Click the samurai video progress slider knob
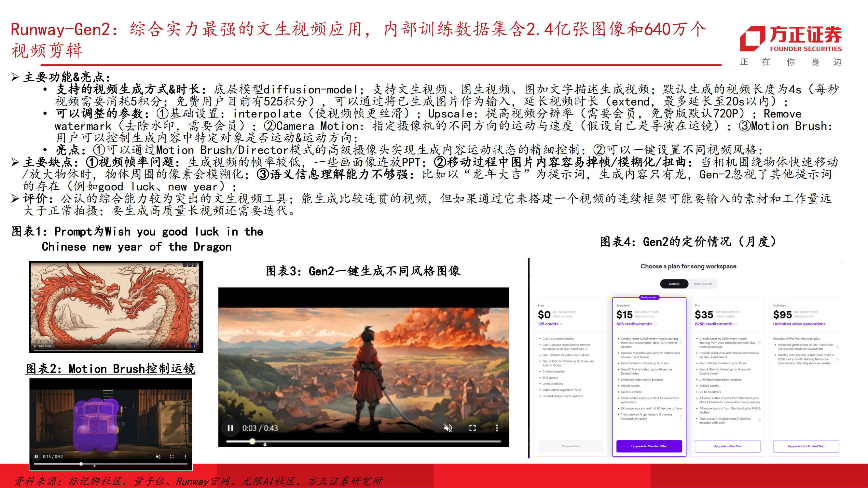 click(x=252, y=441)
